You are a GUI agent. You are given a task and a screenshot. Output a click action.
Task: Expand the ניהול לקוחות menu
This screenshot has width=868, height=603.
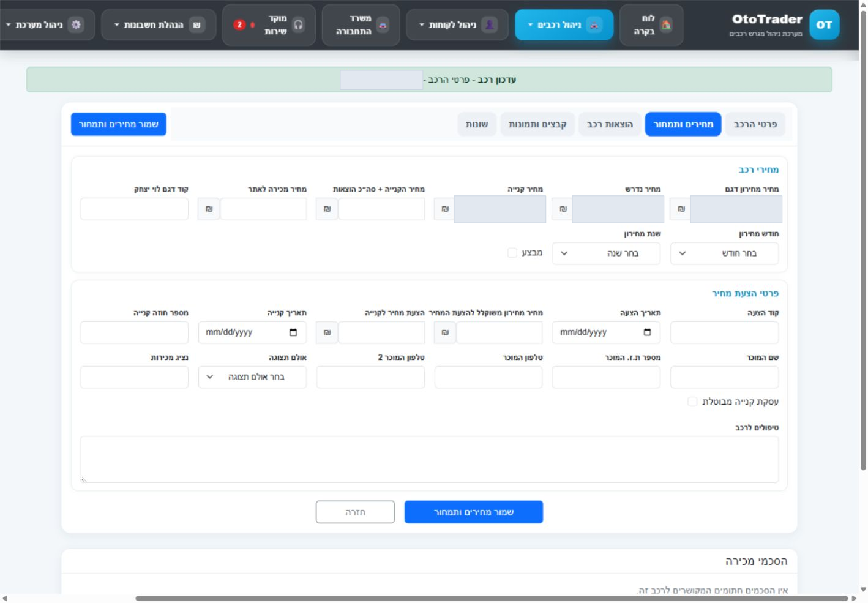(x=457, y=25)
